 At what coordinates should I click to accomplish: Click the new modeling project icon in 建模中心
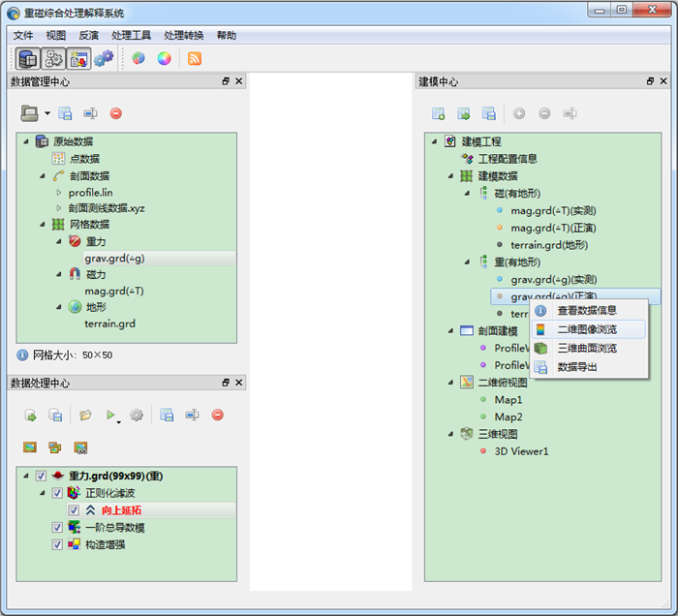pos(438,113)
